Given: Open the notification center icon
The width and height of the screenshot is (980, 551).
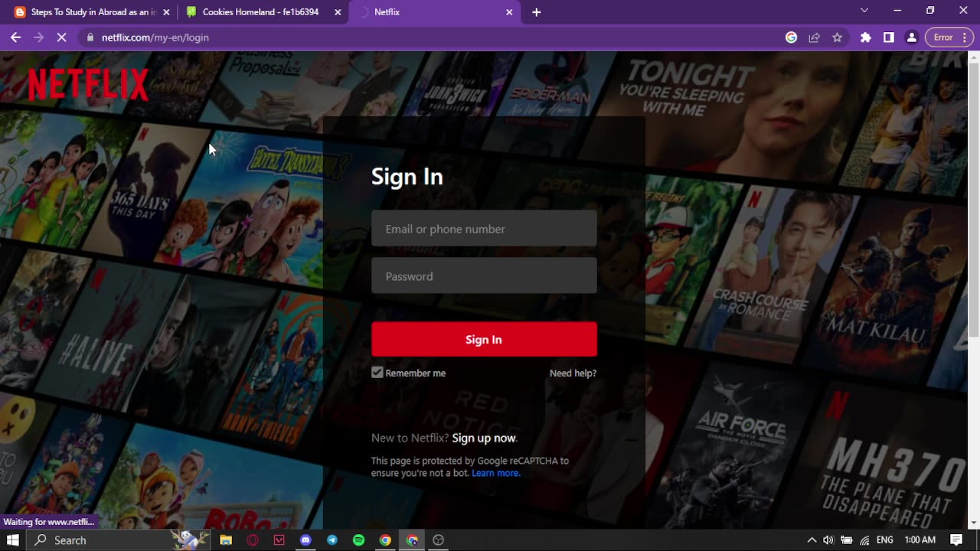Looking at the screenshot, I should (956, 540).
